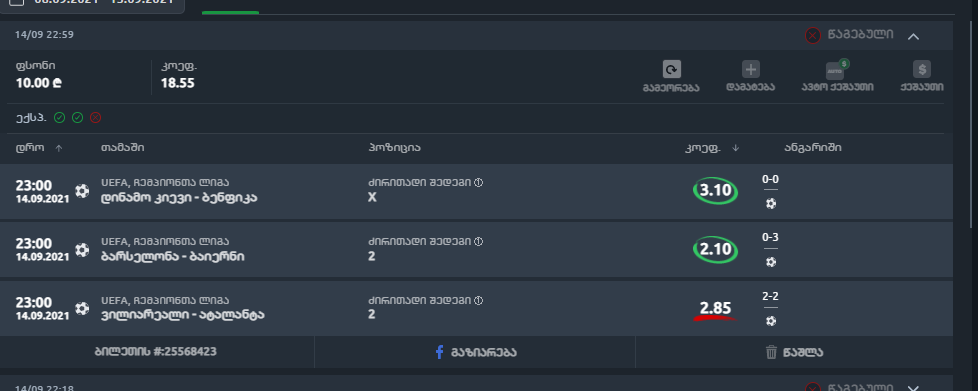Screen dimensions: 978x391
Task: Click the trash delete icon
Action: point(771,352)
